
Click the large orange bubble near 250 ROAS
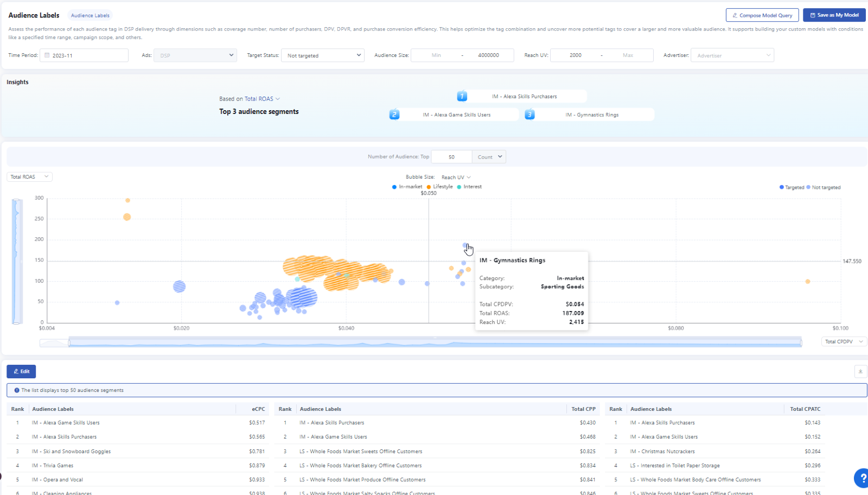pyautogui.click(x=127, y=217)
